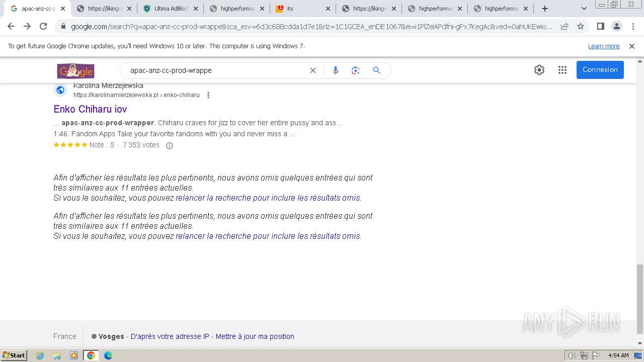Dismiss the Chrome update notification bar

632,46
